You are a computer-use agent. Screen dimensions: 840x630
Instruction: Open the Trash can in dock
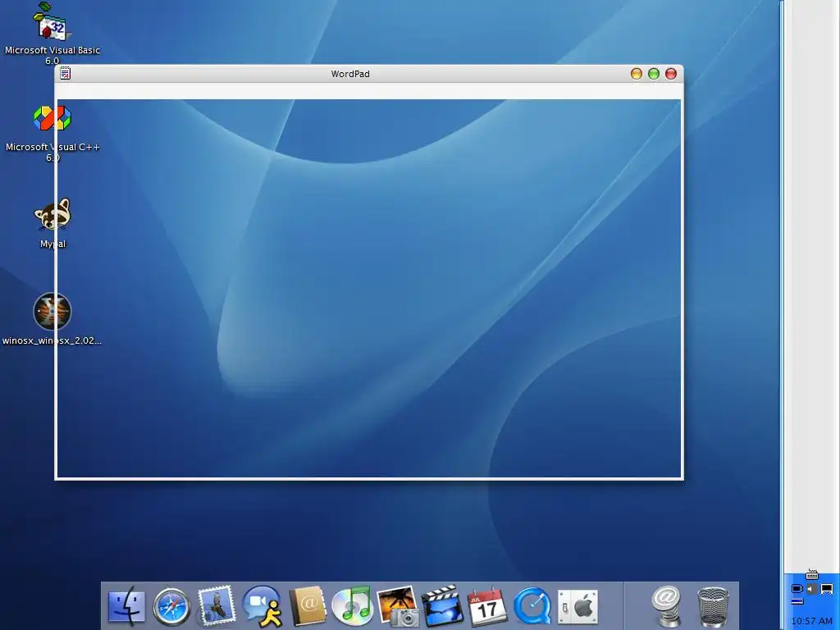(713, 606)
